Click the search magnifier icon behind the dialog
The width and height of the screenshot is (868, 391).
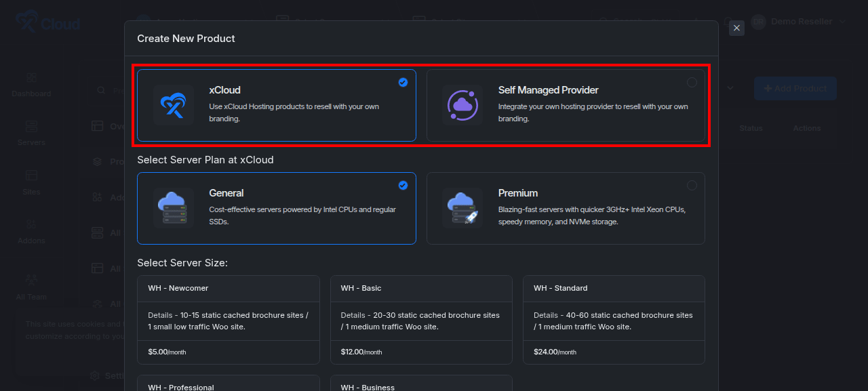pos(101,90)
